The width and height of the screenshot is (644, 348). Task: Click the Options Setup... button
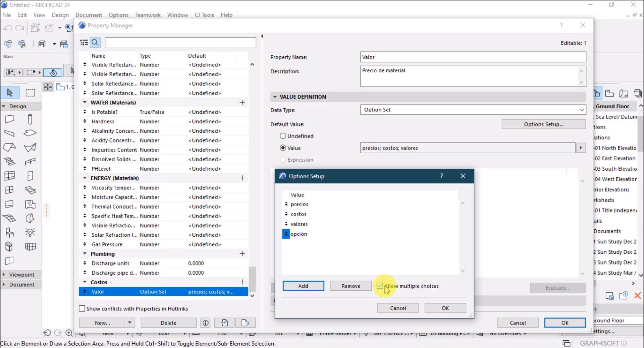[x=543, y=124]
